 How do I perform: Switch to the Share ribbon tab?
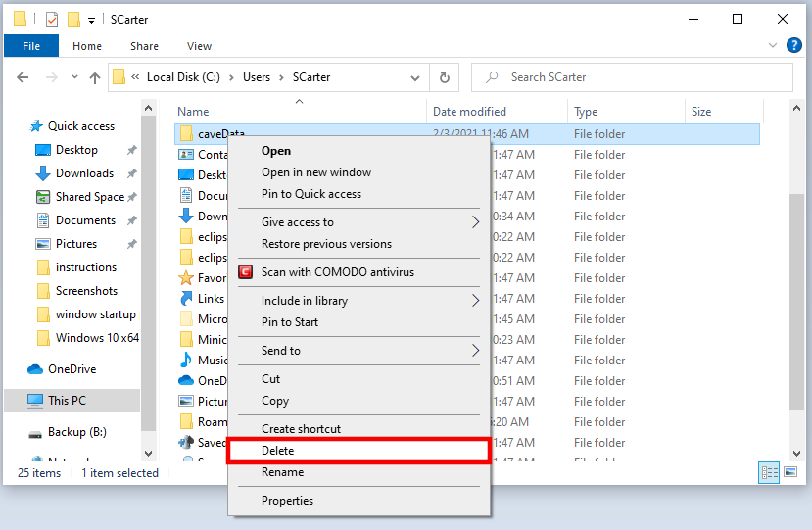coord(144,46)
